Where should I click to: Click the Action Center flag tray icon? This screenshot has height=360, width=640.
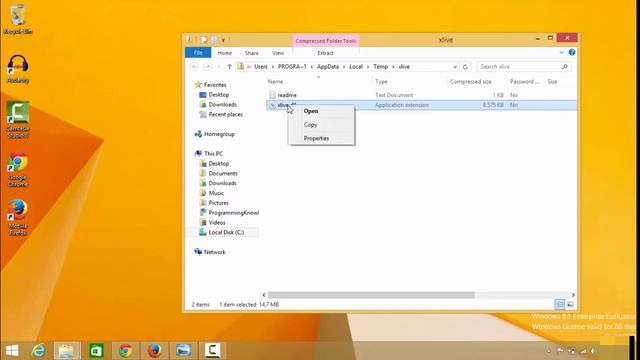click(560, 351)
